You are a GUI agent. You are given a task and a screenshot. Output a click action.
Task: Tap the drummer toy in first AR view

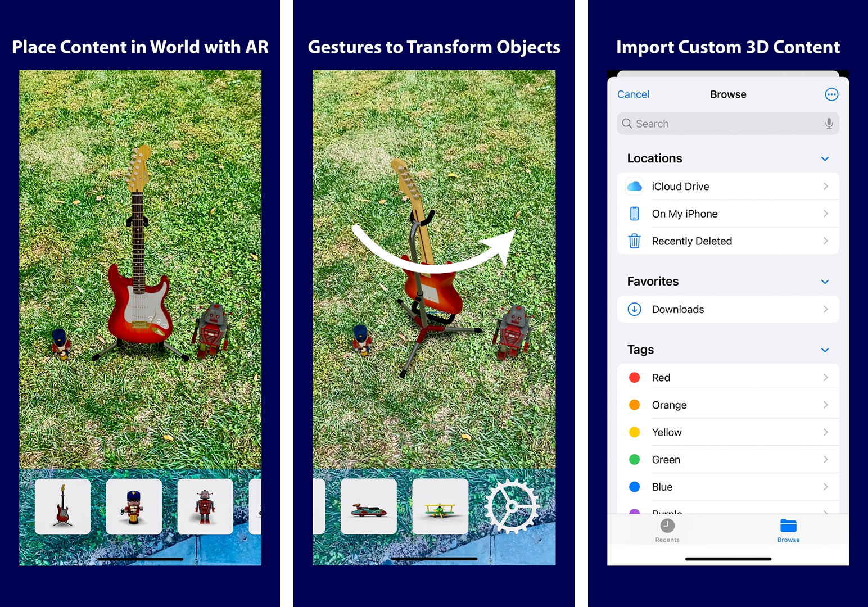[61, 344]
